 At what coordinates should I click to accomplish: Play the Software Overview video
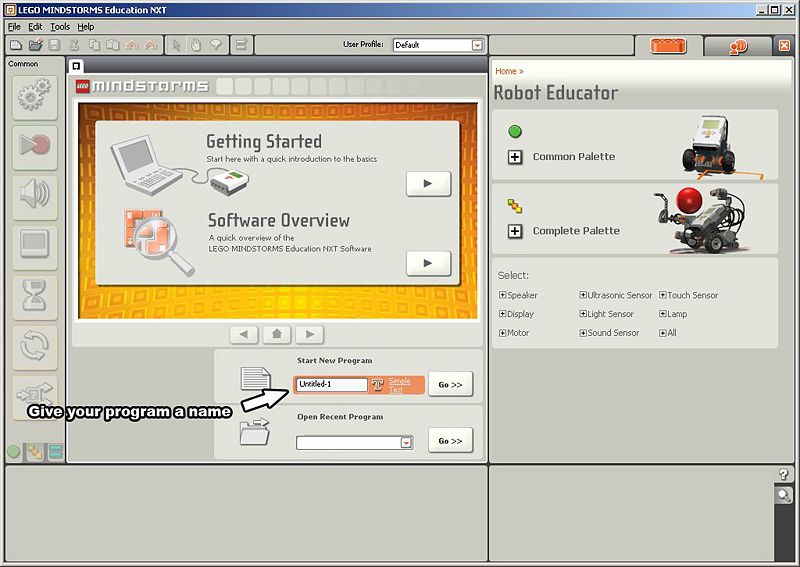coord(429,263)
